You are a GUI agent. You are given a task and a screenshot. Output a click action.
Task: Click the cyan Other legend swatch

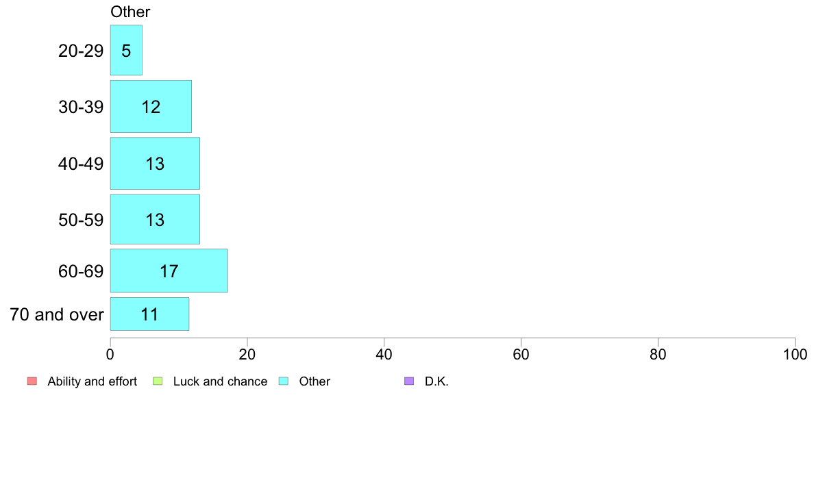click(284, 381)
